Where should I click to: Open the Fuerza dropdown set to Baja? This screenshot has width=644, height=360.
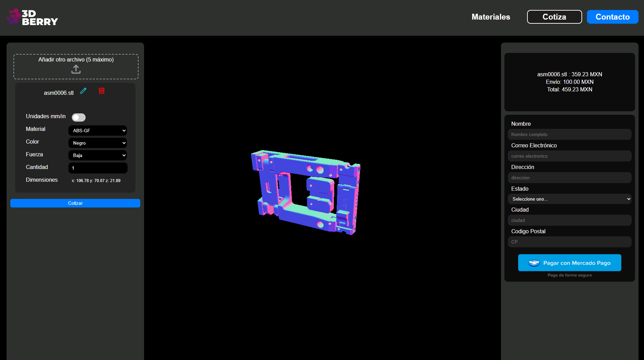pyautogui.click(x=98, y=155)
